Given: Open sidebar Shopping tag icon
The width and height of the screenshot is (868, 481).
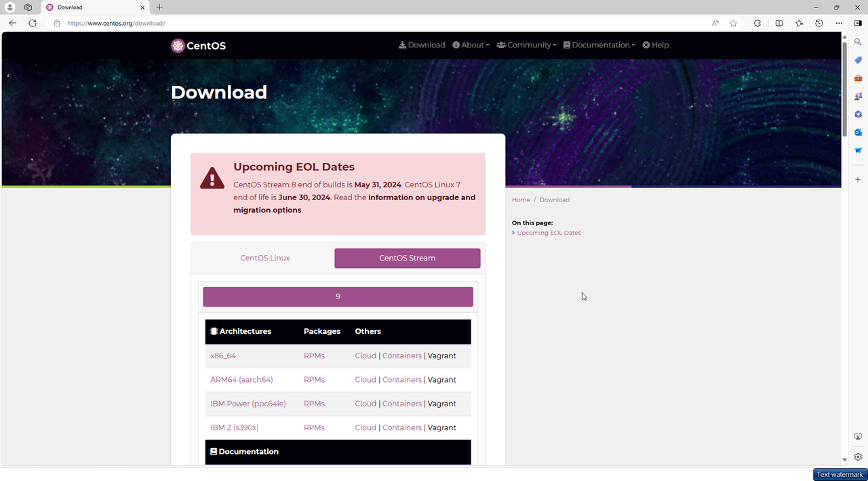Looking at the screenshot, I should pyautogui.click(x=858, y=60).
